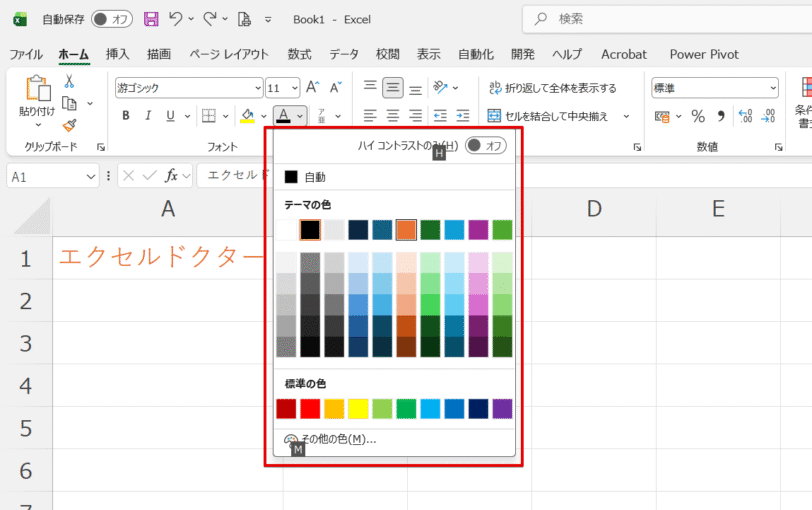Click the Percent Style icon
The width and height of the screenshot is (812, 510).
coord(698,116)
